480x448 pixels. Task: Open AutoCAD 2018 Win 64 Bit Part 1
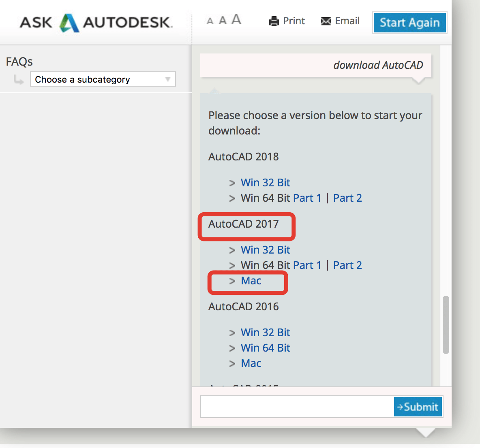coord(307,198)
